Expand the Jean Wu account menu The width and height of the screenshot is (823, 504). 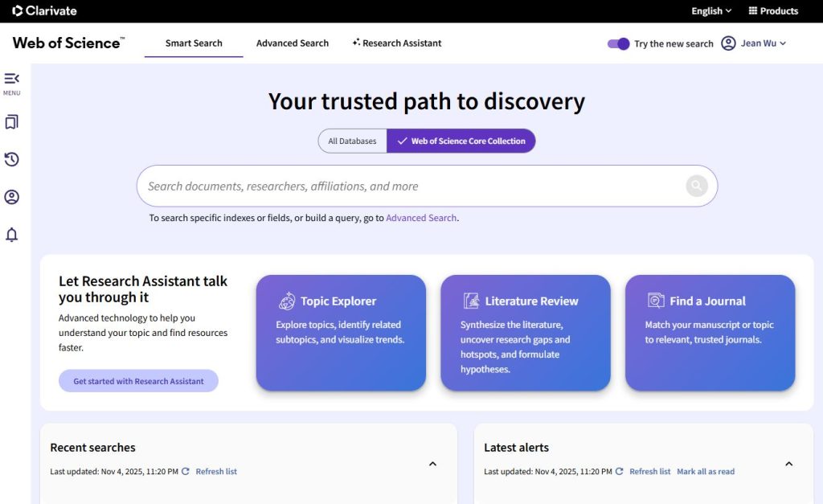point(754,43)
